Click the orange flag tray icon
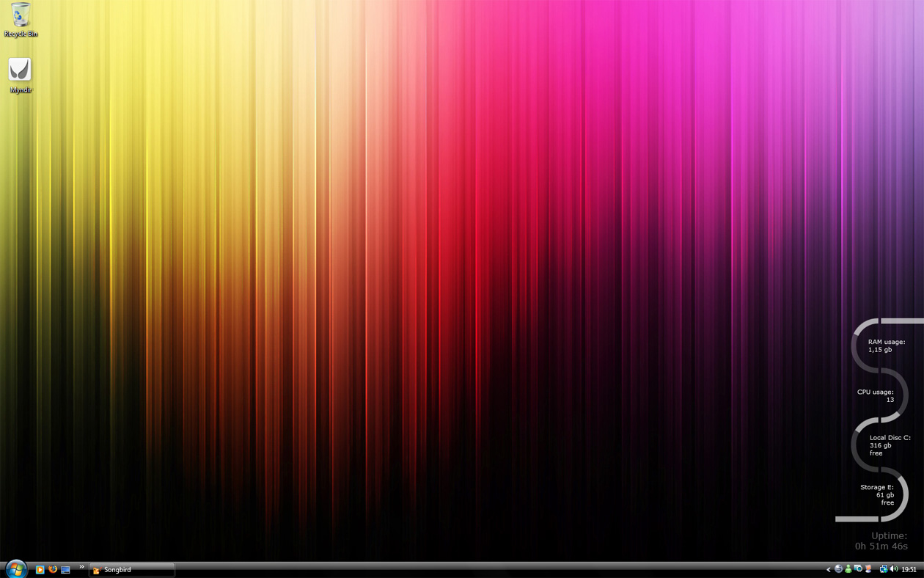Viewport: 924px width, 578px height. [x=868, y=569]
